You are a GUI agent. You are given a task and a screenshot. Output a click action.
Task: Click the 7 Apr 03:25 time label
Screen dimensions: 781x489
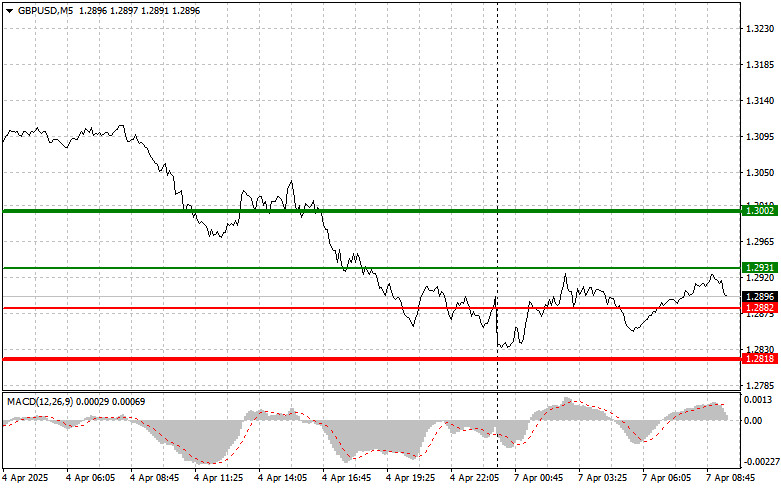[x=603, y=478]
